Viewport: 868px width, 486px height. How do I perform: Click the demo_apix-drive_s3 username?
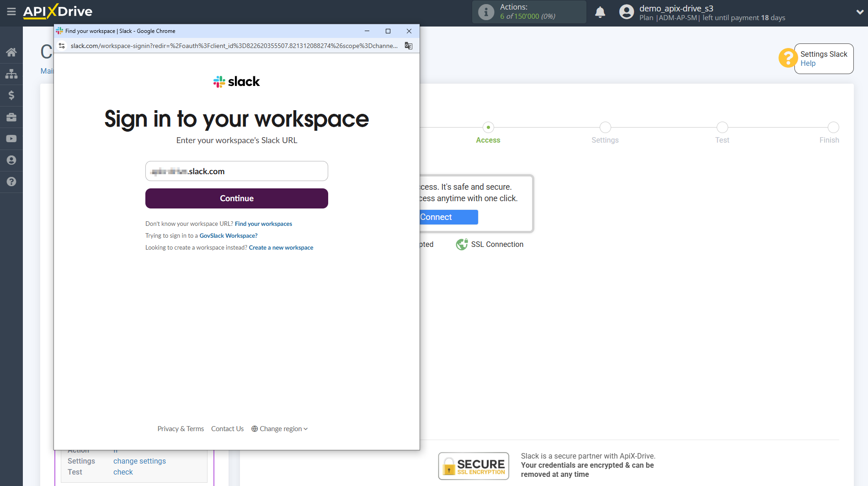tap(676, 8)
